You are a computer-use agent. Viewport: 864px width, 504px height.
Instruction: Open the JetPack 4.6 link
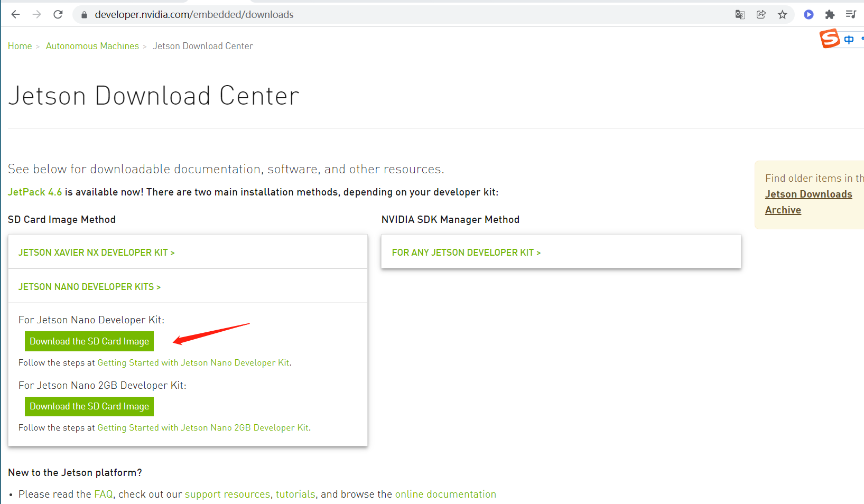point(35,192)
